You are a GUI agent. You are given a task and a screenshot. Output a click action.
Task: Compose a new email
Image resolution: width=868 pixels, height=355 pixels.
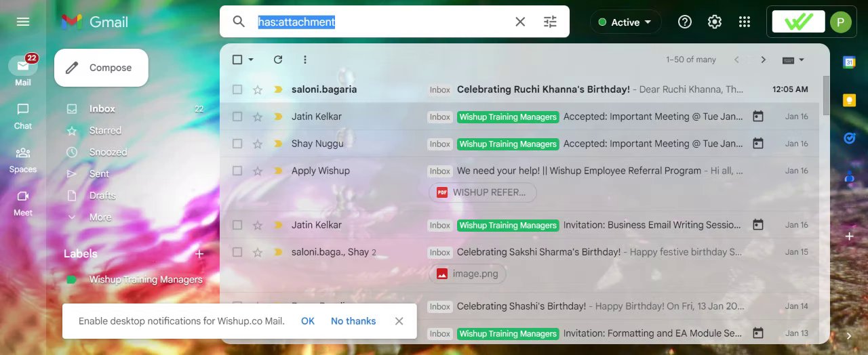[101, 68]
